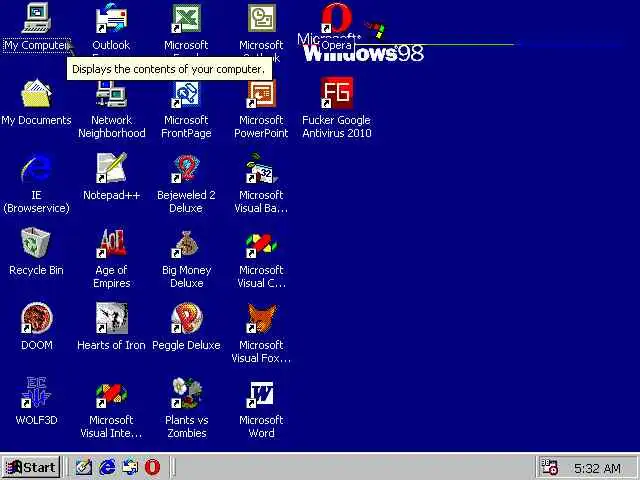The height and width of the screenshot is (480, 640).
Task: Select the Big Money Deluxe icon
Action: pos(186,244)
